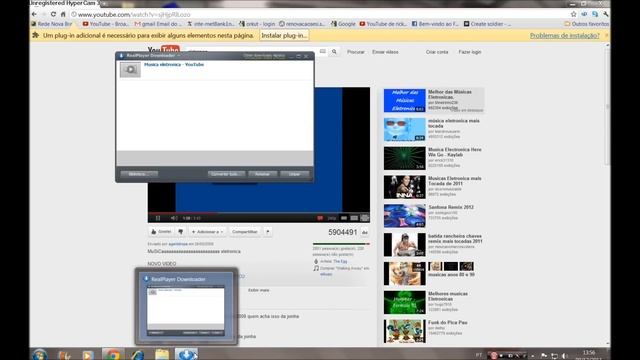Reload the YouTube page

pos(53,14)
